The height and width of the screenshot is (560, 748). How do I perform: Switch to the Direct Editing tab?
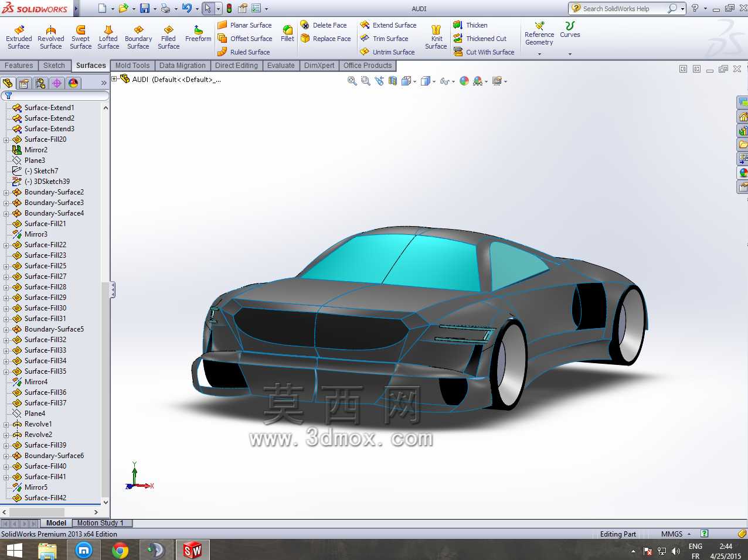point(236,66)
